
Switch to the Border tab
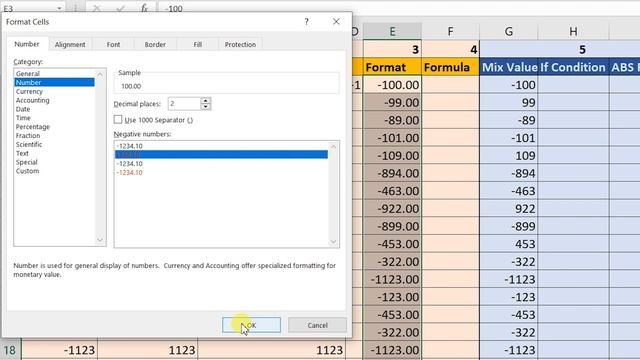pyautogui.click(x=155, y=44)
